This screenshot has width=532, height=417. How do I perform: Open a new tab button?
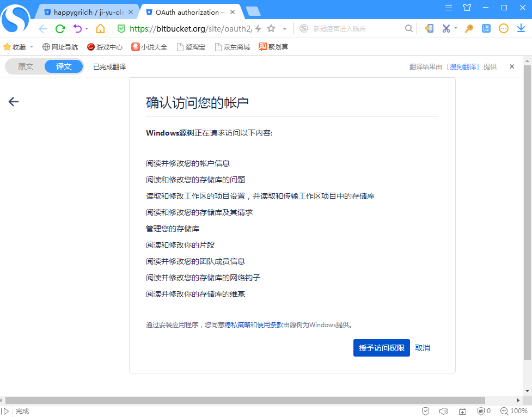pyautogui.click(x=253, y=11)
